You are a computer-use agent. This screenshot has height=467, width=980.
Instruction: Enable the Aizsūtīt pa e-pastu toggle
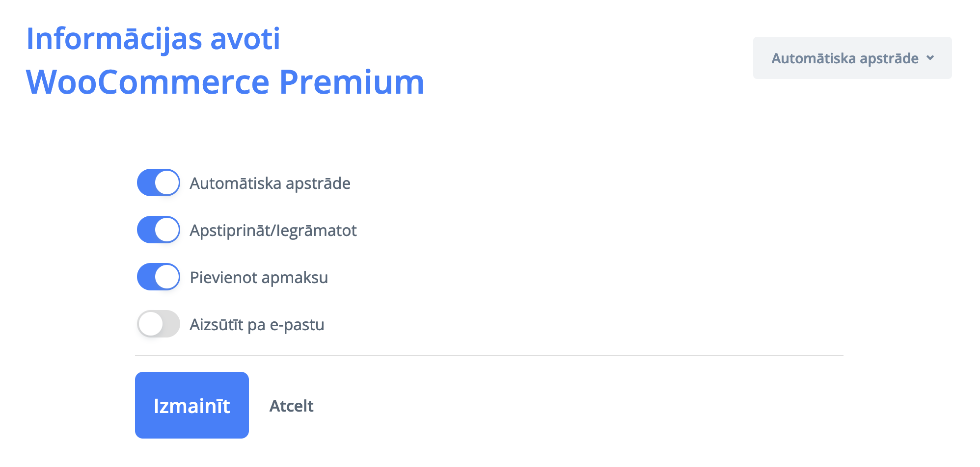[158, 324]
